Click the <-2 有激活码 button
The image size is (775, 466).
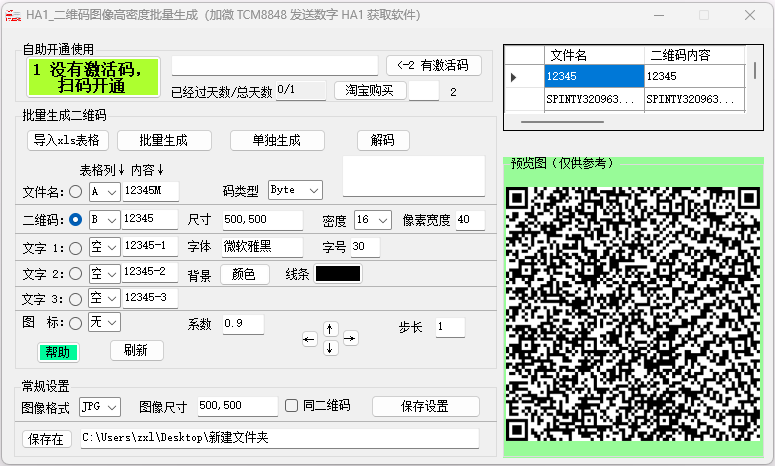[433, 65]
